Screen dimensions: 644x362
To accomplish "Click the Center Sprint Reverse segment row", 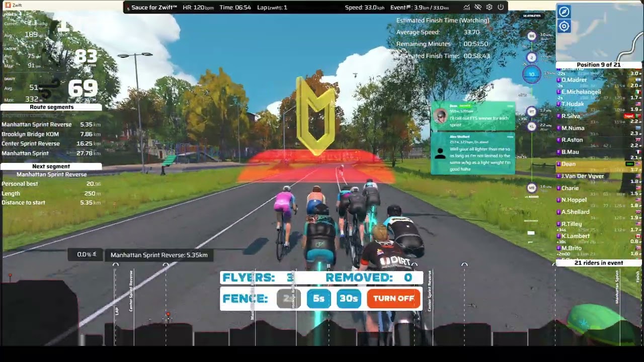I will (x=51, y=144).
